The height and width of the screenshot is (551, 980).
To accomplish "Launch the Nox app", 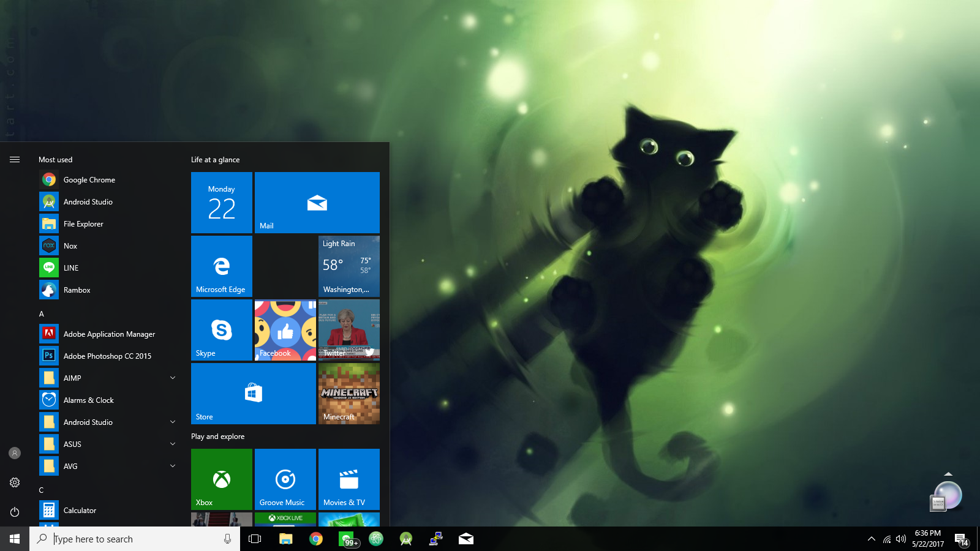I will point(108,246).
